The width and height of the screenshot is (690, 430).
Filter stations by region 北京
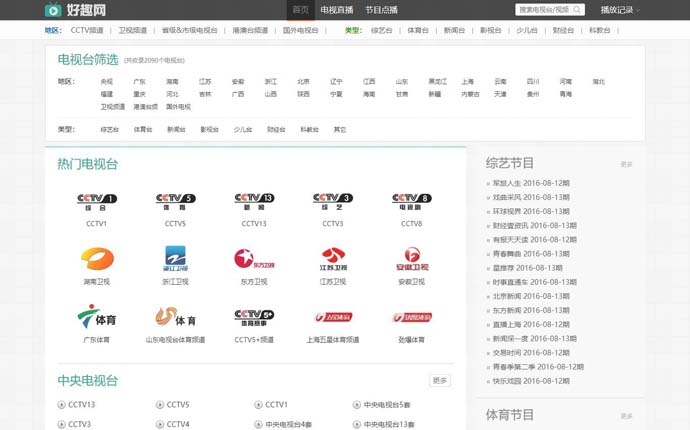coord(303,81)
